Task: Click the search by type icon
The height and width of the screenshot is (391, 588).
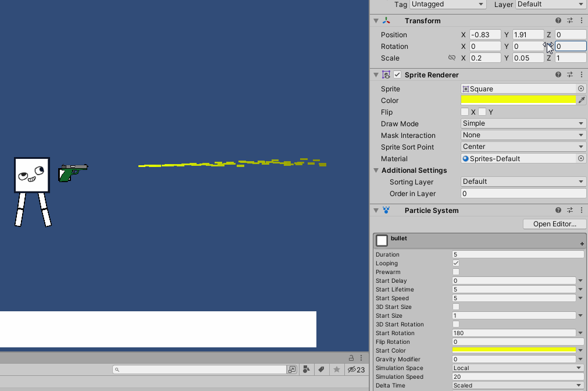Action: point(307,369)
